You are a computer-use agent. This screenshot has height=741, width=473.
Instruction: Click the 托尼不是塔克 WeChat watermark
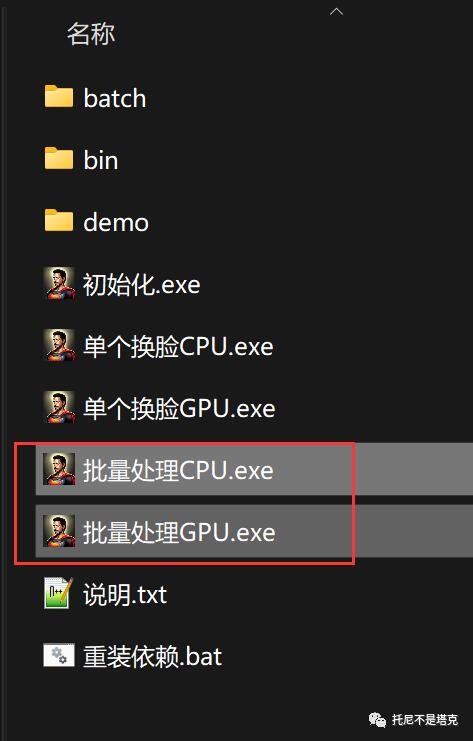(x=413, y=720)
